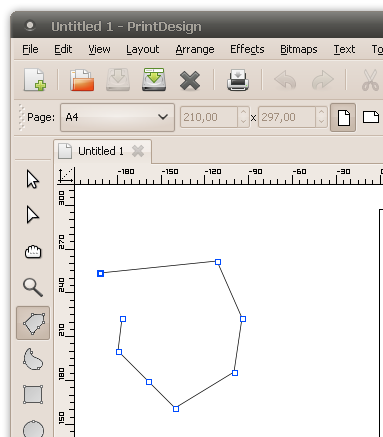The height and width of the screenshot is (437, 383).
Task: Switch to the Untitled 1 document tab
Action: click(x=101, y=151)
